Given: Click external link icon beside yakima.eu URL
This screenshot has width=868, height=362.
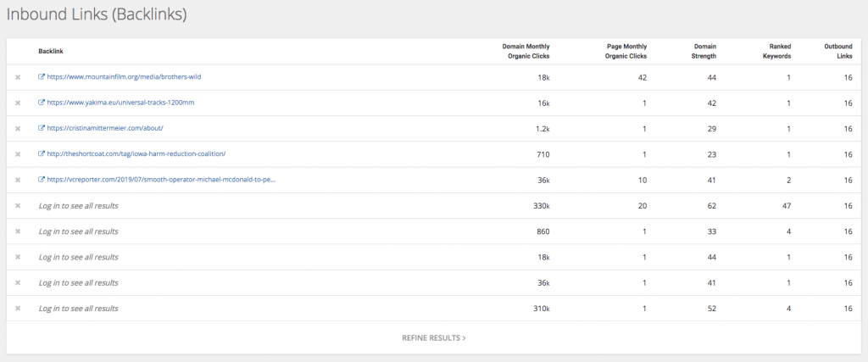Looking at the screenshot, I should click(41, 103).
